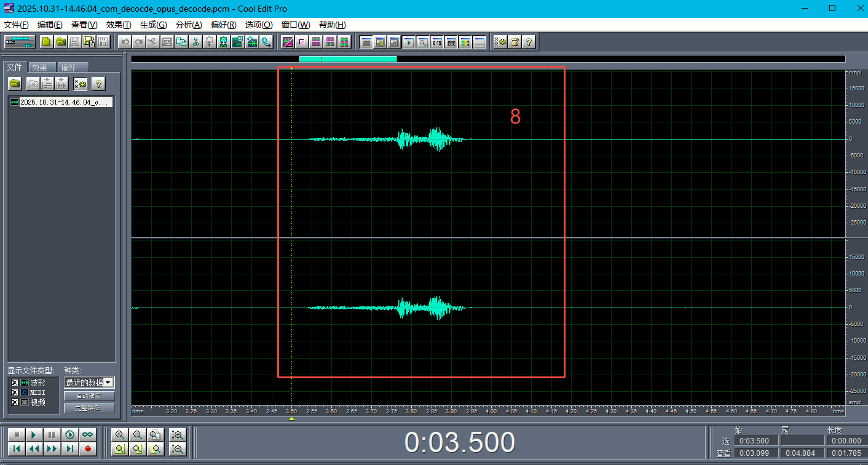Click the yellow new file icon

(46, 42)
